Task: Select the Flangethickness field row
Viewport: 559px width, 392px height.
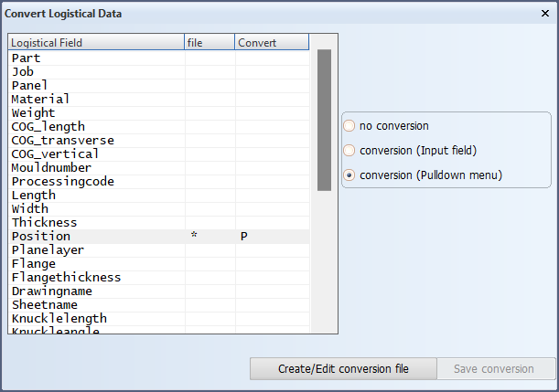Action: pyautogui.click(x=158, y=278)
